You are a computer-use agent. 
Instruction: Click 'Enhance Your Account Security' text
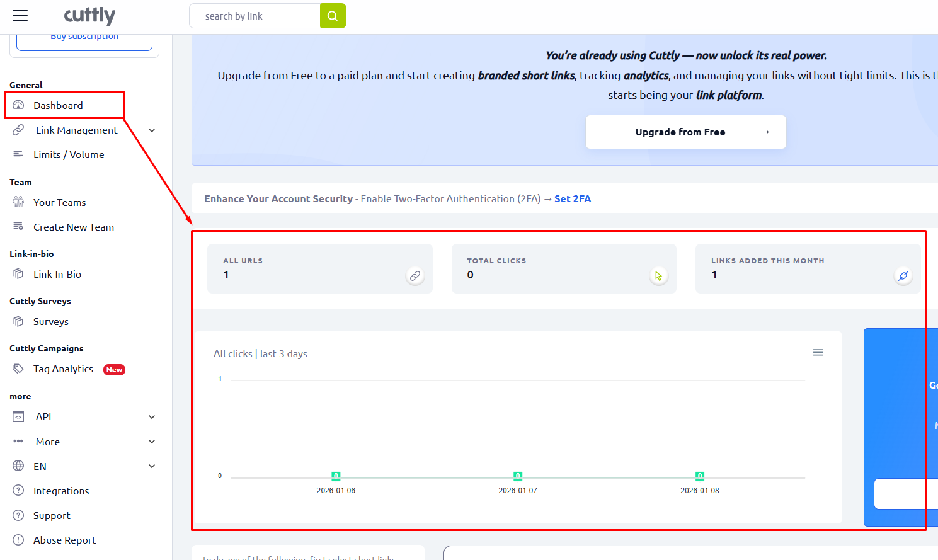(x=278, y=198)
